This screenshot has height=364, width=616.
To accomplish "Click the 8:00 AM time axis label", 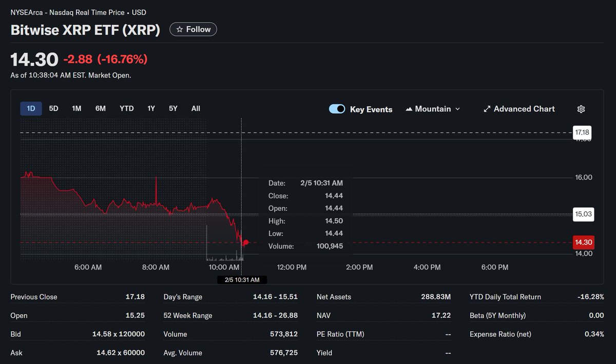I will coord(156,267).
